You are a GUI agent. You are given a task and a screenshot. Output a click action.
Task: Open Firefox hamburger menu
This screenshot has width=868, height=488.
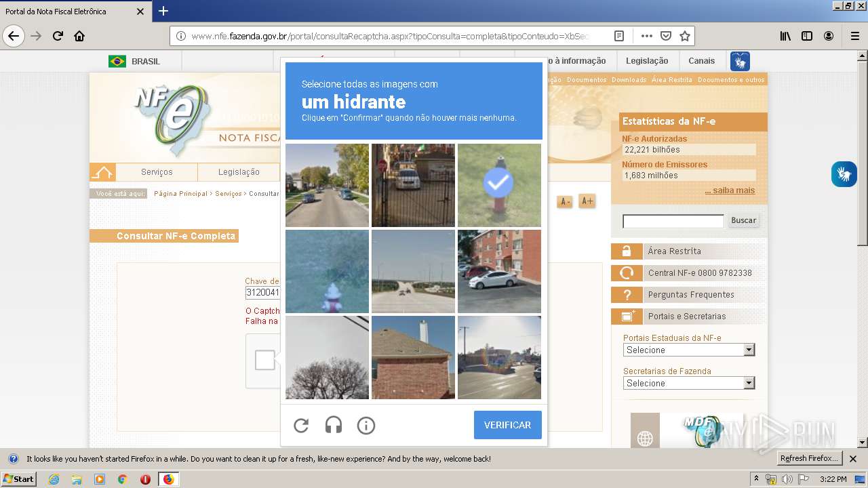pos(854,36)
